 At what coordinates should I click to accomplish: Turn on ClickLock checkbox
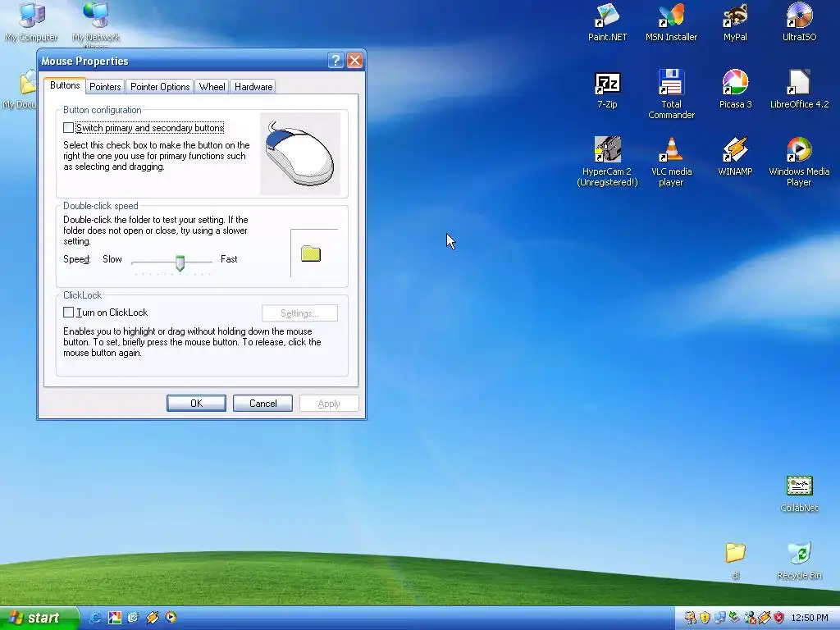pyautogui.click(x=69, y=313)
